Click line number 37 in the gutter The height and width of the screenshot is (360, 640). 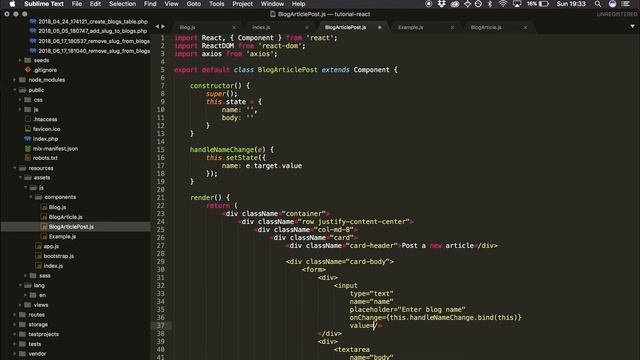click(x=160, y=325)
